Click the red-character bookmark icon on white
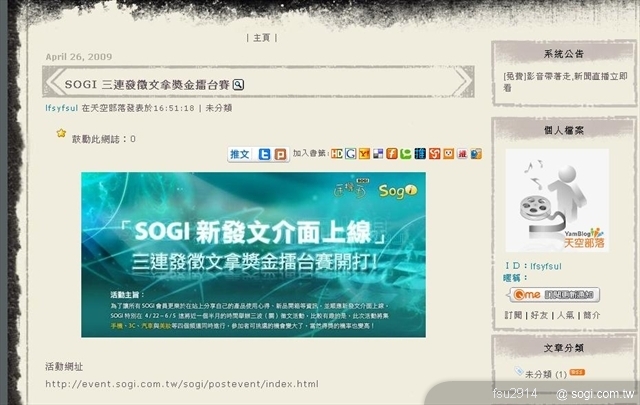This screenshot has height=405, width=640. point(462,154)
